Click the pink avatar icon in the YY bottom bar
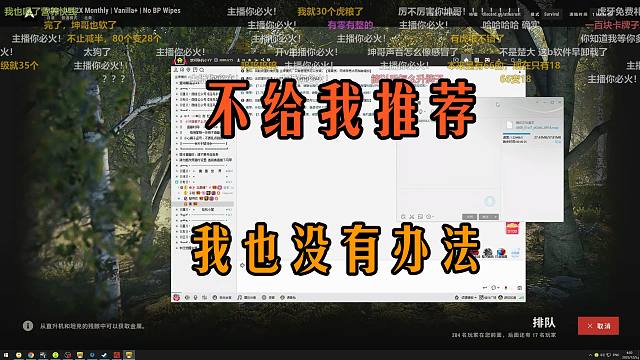640x360 pixels. (176, 298)
